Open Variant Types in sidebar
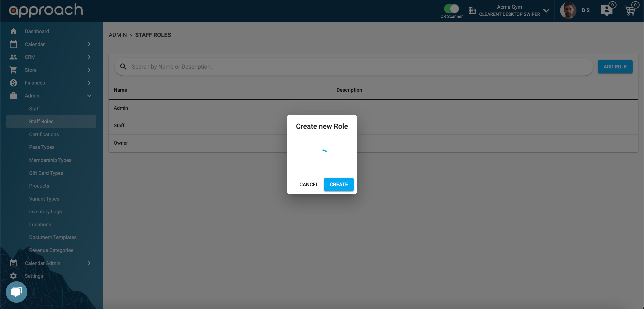Screen dimensions: 644x309 point(44,199)
